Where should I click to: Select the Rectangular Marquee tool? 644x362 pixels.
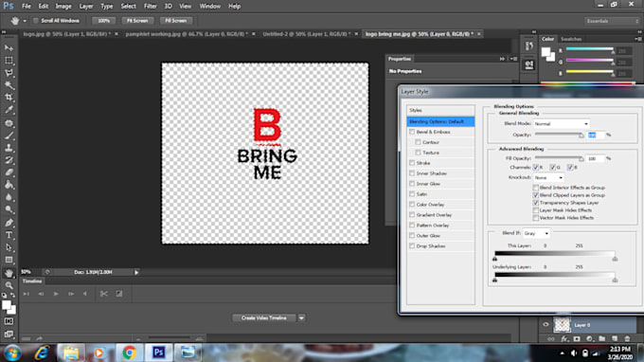coord(9,61)
